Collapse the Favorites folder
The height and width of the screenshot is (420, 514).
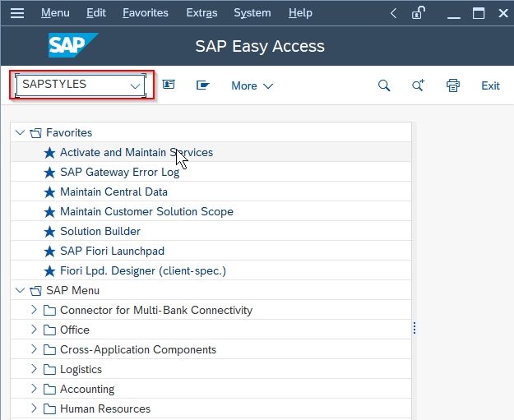20,132
